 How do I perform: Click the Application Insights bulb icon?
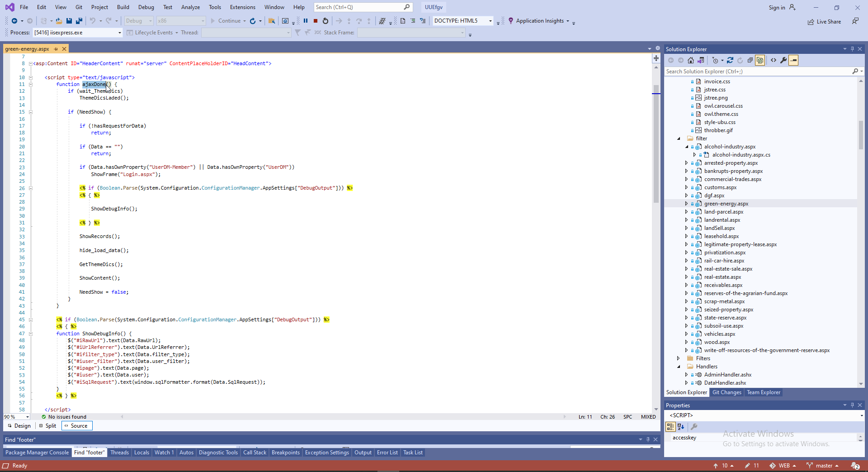511,21
